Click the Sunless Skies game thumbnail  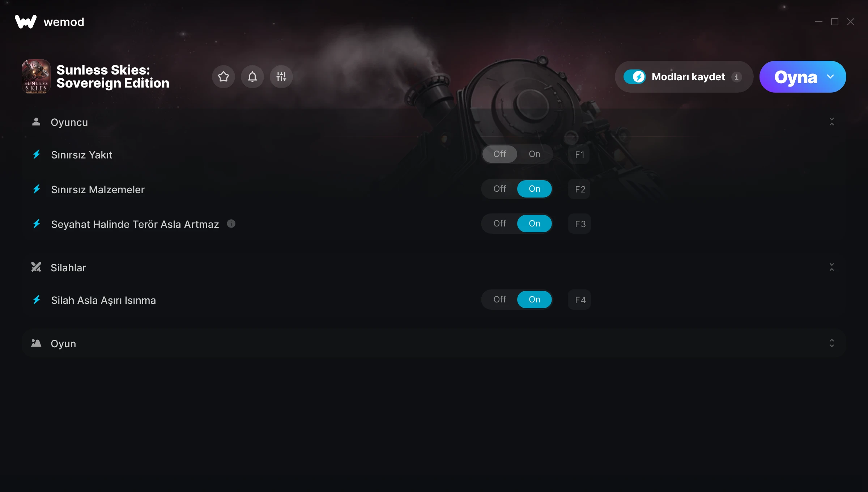[36, 77]
